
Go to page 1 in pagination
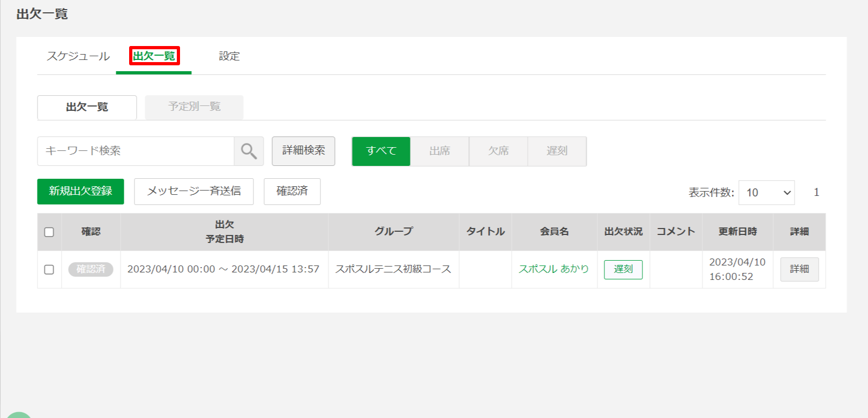coord(817,193)
